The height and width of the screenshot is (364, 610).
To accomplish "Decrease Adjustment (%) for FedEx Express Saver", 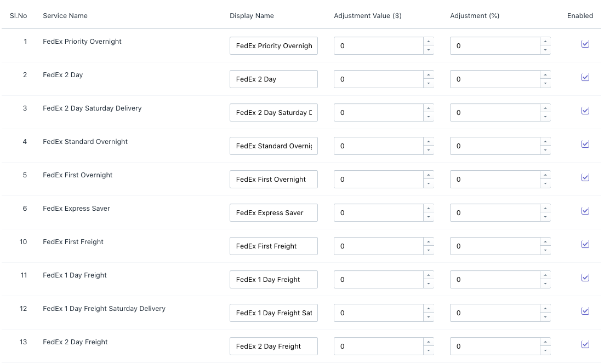I will tap(545, 217).
